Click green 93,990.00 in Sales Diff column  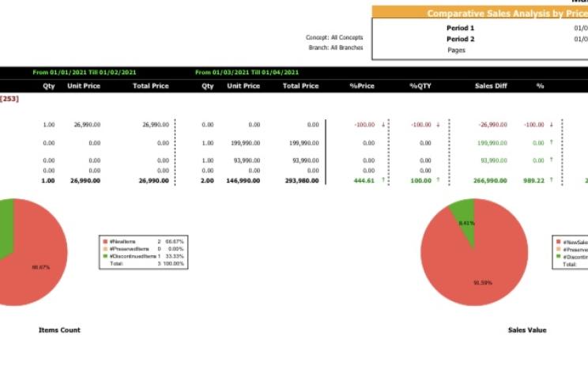(x=494, y=160)
